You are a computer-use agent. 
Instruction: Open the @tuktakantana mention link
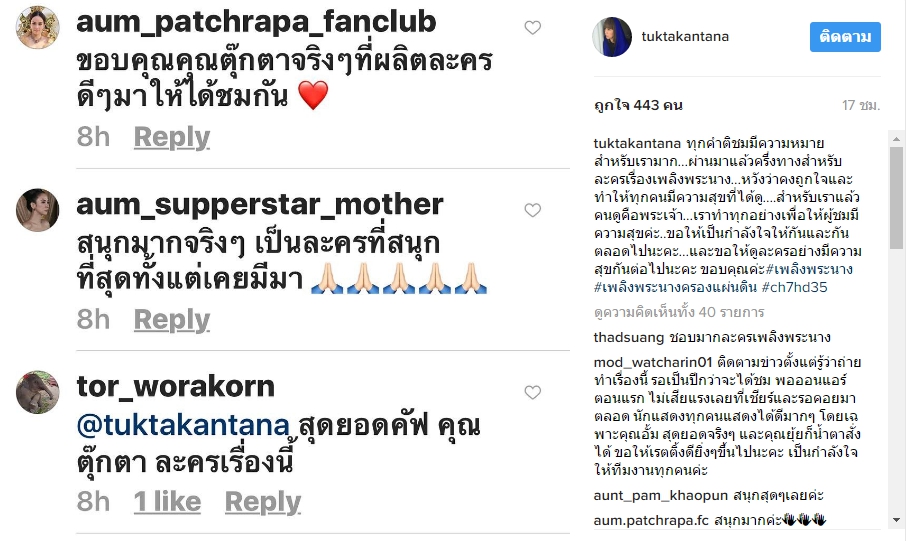pos(183,425)
